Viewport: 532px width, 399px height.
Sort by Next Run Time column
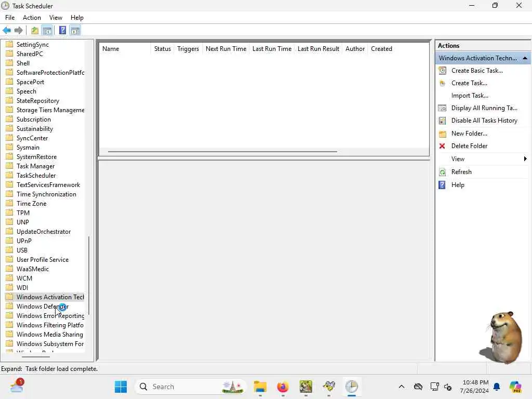[226, 49]
